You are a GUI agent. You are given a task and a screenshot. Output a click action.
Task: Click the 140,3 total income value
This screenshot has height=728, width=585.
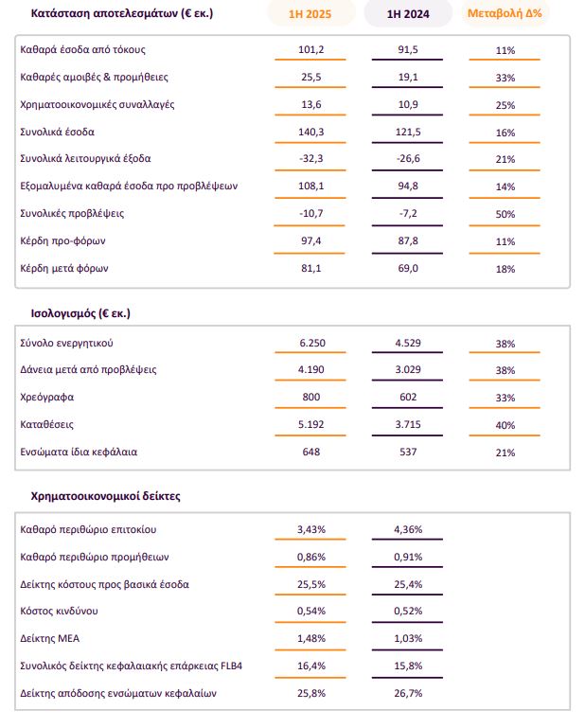coord(309,132)
